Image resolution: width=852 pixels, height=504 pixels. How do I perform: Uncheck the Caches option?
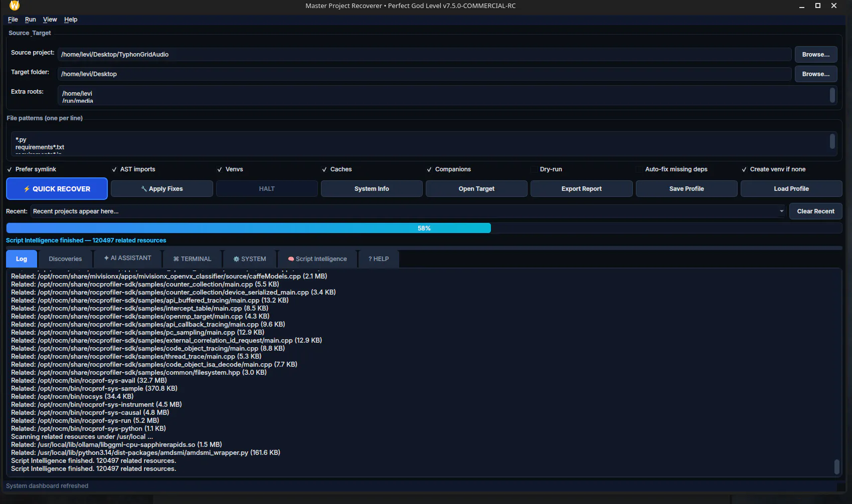coord(324,169)
